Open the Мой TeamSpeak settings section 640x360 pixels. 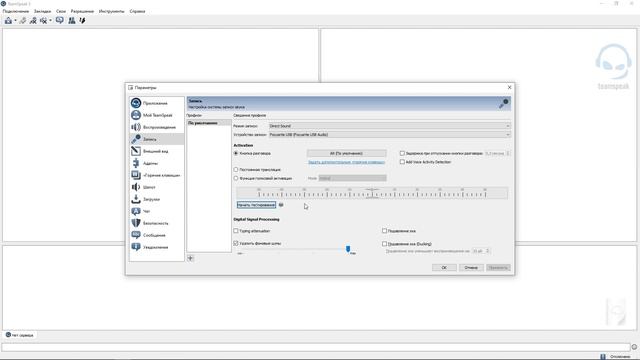tap(157, 115)
